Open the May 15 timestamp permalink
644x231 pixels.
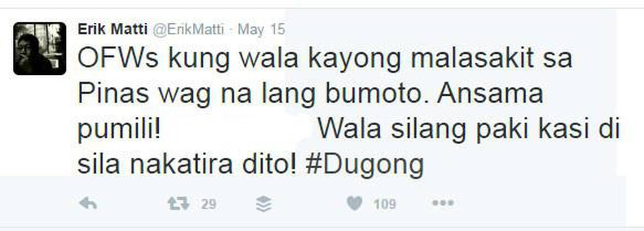click(261, 30)
